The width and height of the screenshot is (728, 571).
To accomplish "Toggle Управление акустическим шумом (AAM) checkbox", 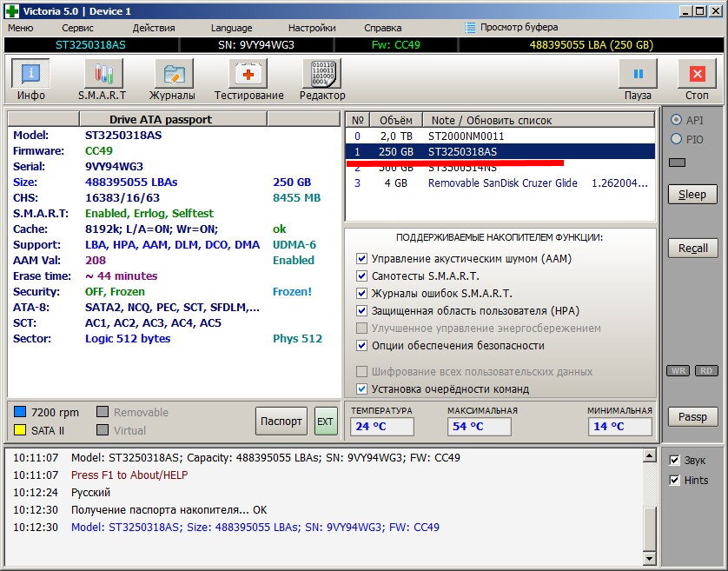I will point(361,258).
